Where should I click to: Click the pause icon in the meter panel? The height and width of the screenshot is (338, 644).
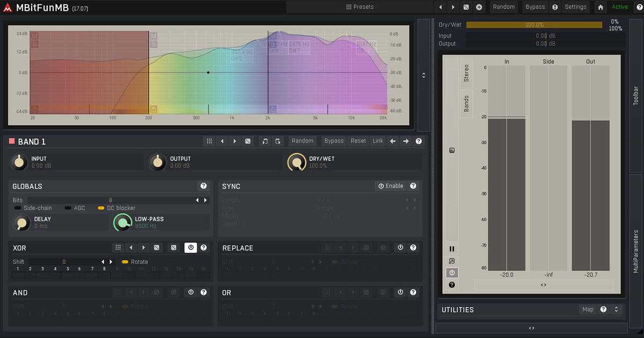(452, 249)
